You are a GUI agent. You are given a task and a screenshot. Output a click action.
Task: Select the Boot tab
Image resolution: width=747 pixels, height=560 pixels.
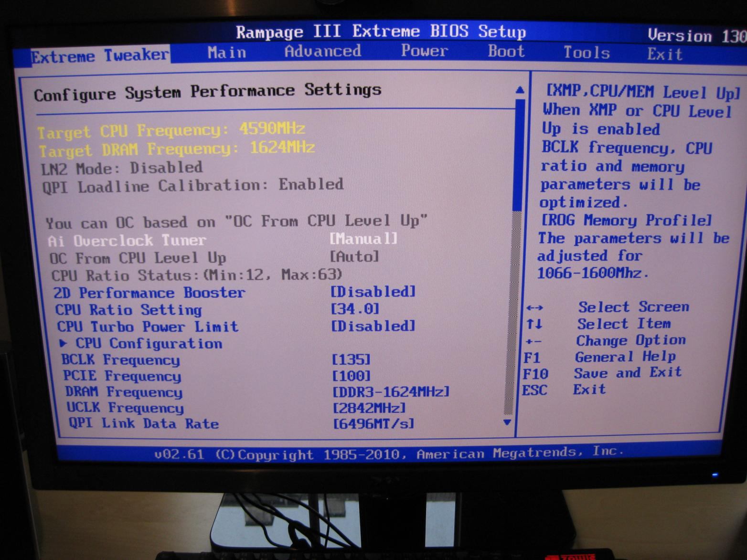tap(506, 51)
